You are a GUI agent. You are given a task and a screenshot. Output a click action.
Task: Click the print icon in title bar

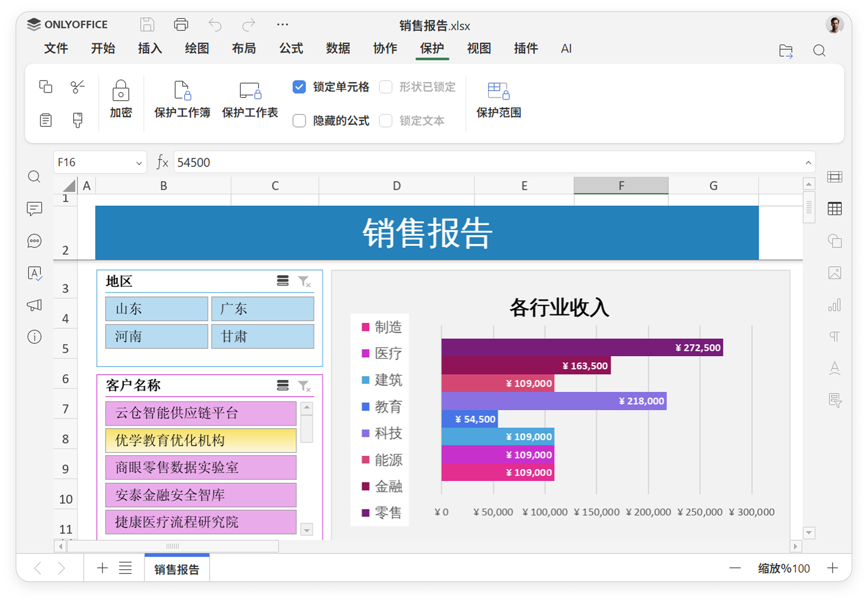(x=181, y=25)
